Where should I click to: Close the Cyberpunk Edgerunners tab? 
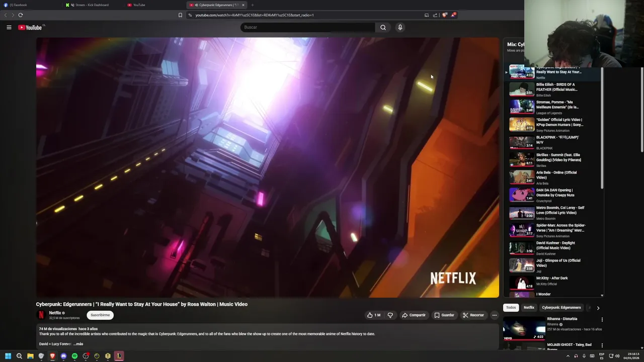click(243, 5)
